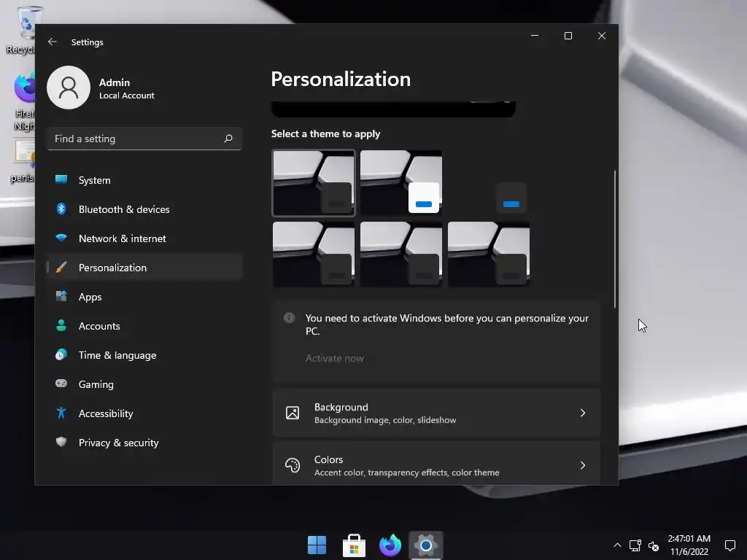Click the info icon in the activation notice
Image resolution: width=747 pixels, height=560 pixels.
coord(289,318)
